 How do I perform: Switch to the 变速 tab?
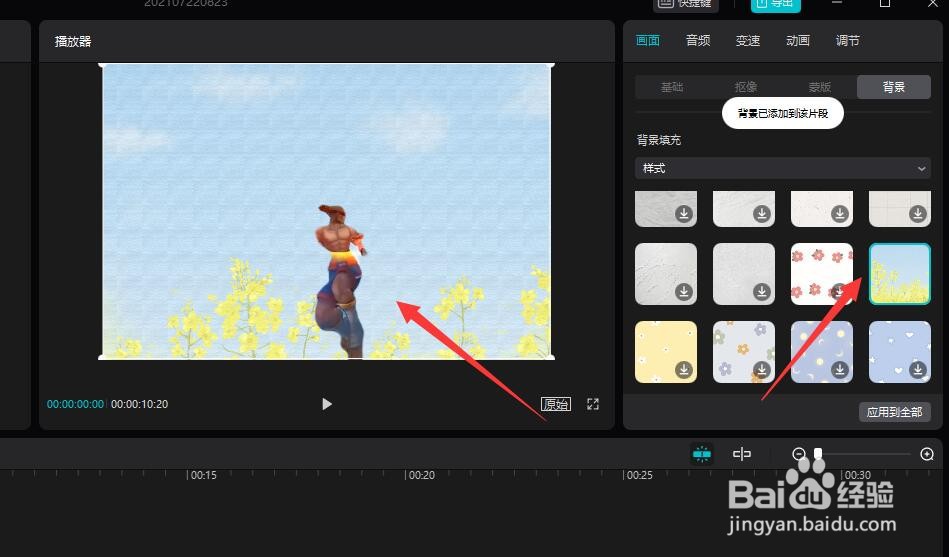[x=747, y=41]
